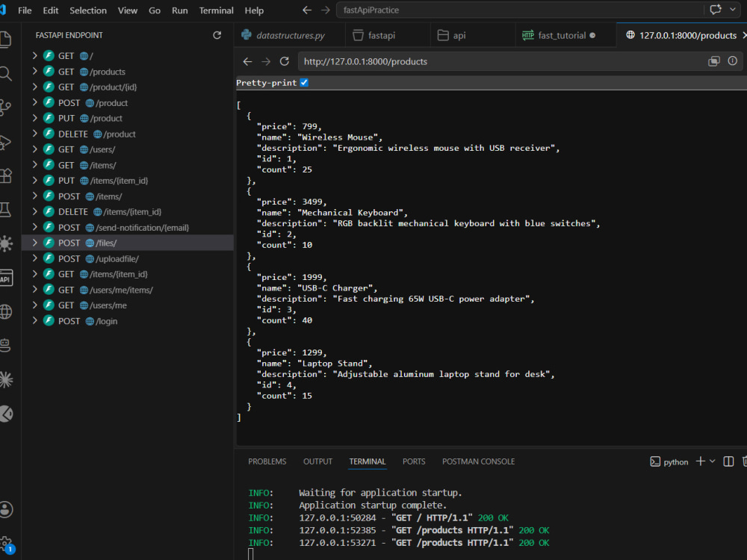Switch to the OUTPUT panel tab
The height and width of the screenshot is (560, 747).
(317, 461)
